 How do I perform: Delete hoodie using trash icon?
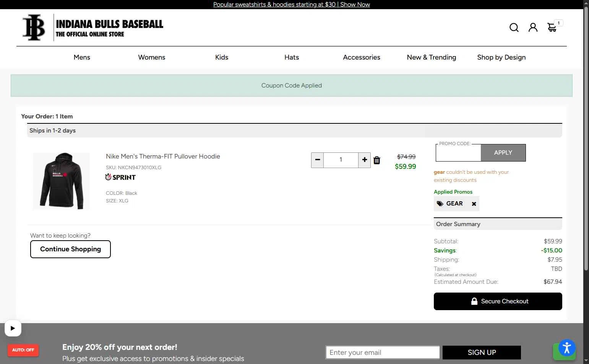click(377, 160)
